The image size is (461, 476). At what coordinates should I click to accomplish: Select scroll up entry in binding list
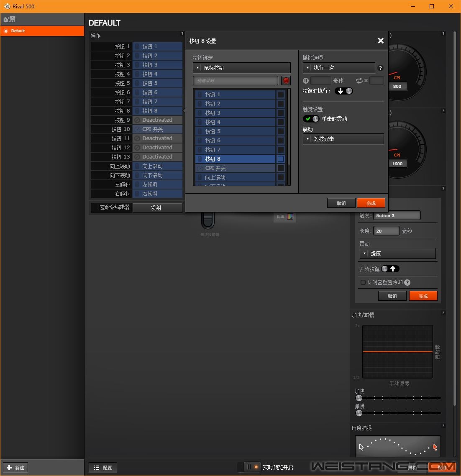236,177
